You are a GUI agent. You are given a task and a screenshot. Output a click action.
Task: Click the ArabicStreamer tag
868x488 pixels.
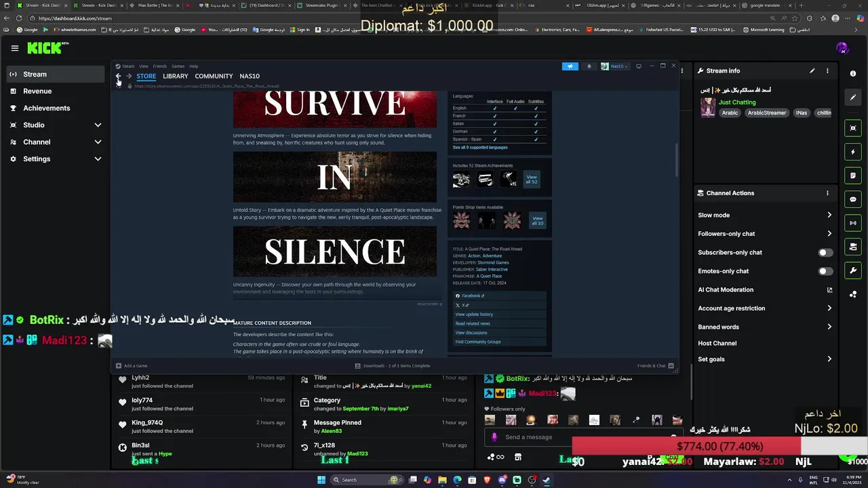(x=767, y=113)
